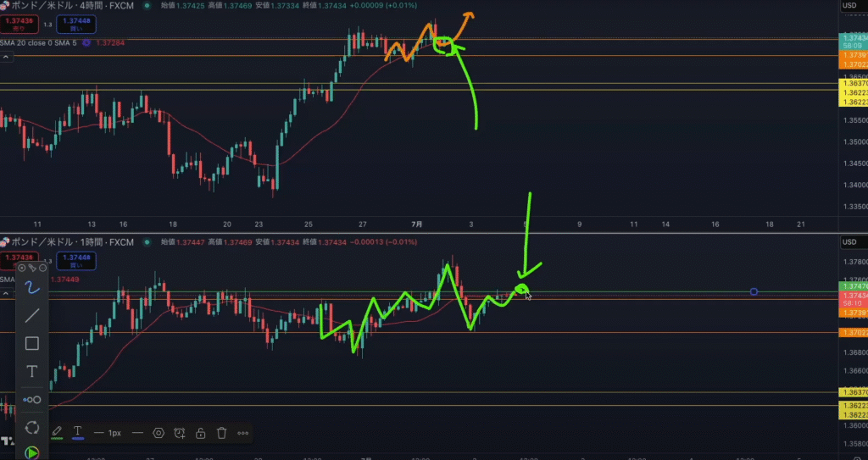
Task: Click market status dot on 4-hour chart
Action: point(147,6)
